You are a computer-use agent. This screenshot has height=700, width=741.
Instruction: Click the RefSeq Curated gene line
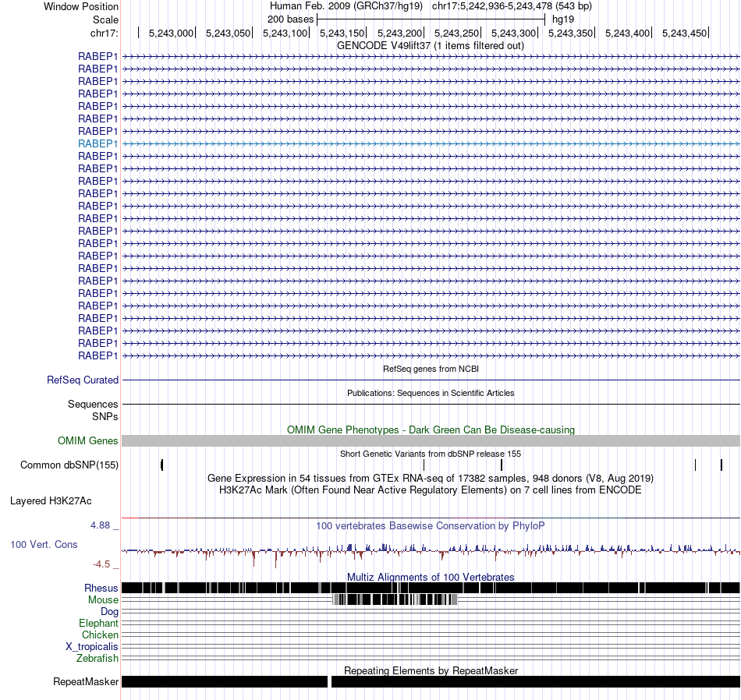pyautogui.click(x=431, y=380)
